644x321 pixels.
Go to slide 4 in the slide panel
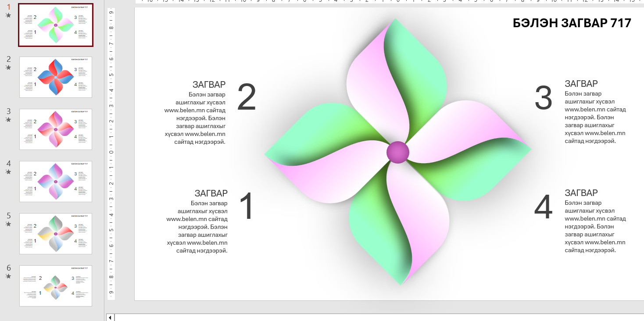(56, 182)
